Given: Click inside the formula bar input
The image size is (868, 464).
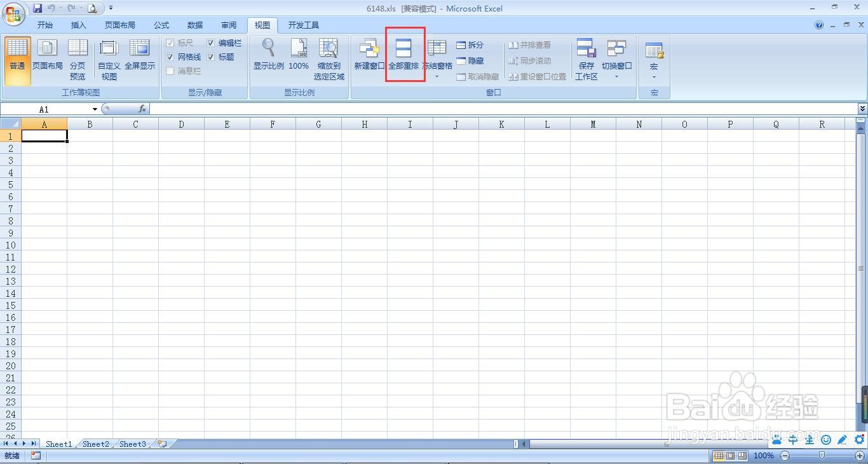Looking at the screenshot, I should tap(502, 109).
